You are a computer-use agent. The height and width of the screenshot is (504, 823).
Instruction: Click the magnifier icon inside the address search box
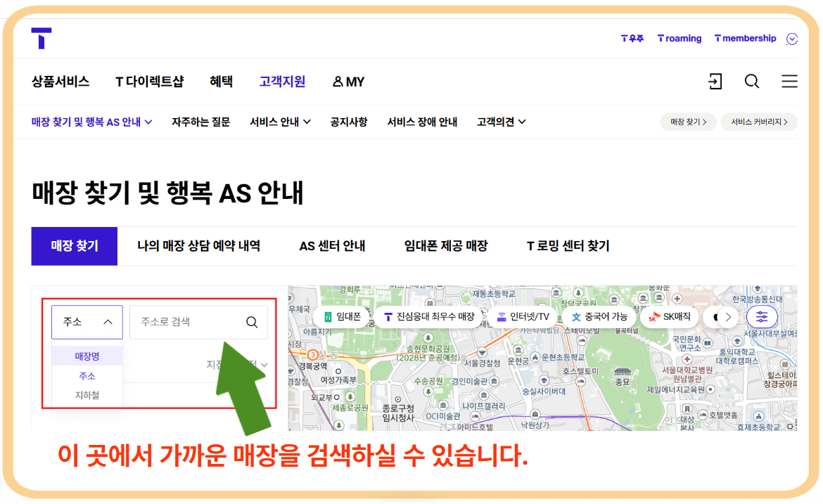pos(252,322)
